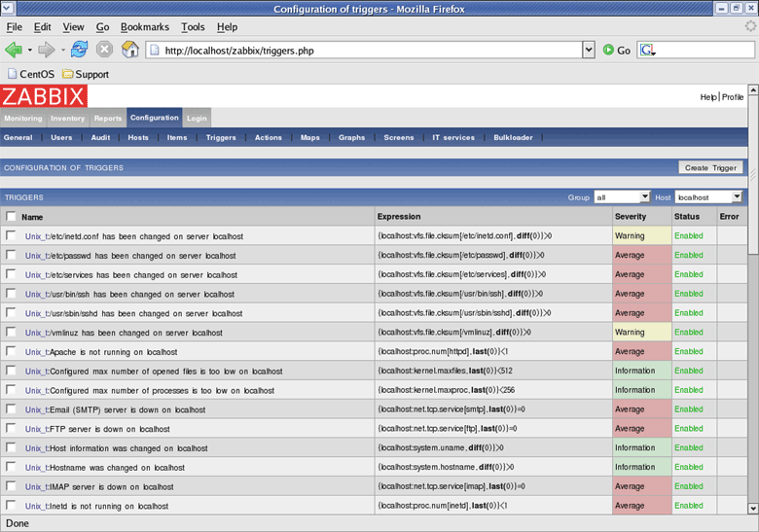Expand the URL address bar history dropdown
The image size is (759, 532).
(588, 50)
